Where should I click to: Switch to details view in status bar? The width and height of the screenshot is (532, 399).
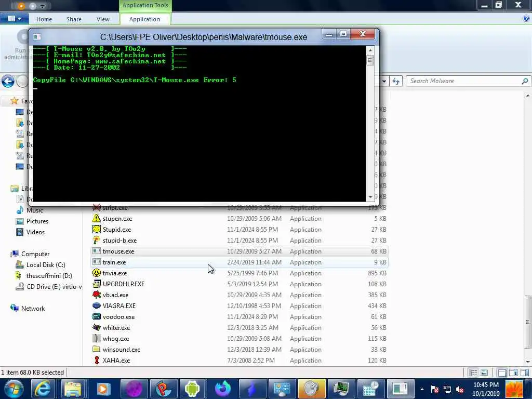473,373
